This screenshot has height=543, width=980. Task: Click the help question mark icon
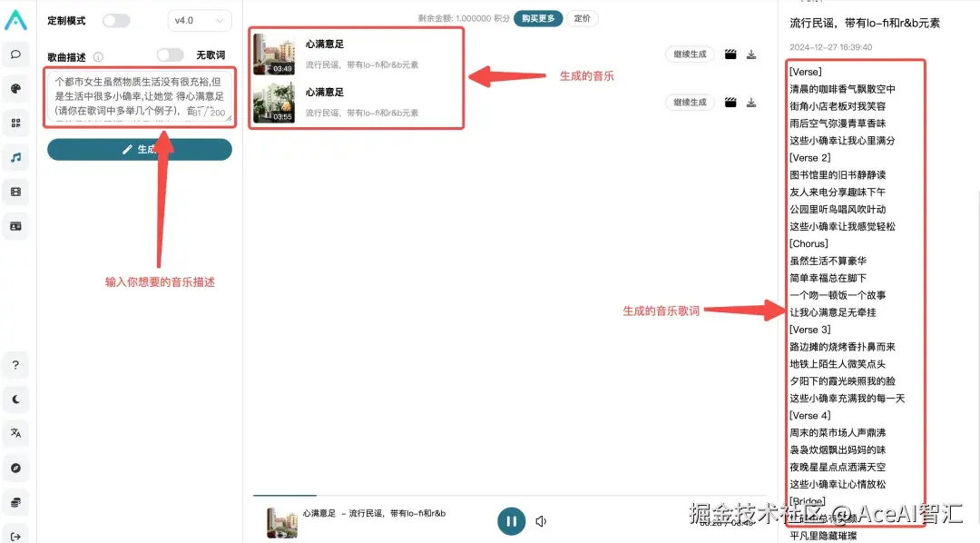16,364
